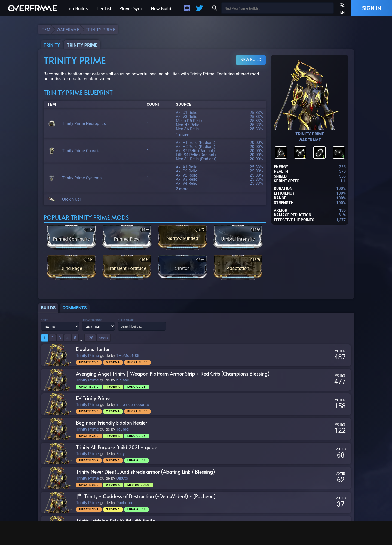Select Trinity Prime second ability icon
392x545 pixels.
[x=300, y=152]
